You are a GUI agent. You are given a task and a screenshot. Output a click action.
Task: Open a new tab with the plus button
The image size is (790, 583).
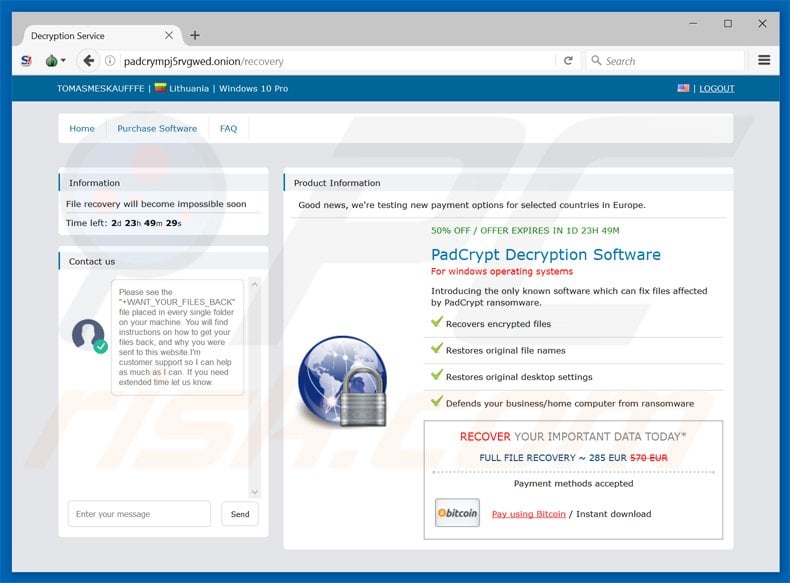(195, 35)
